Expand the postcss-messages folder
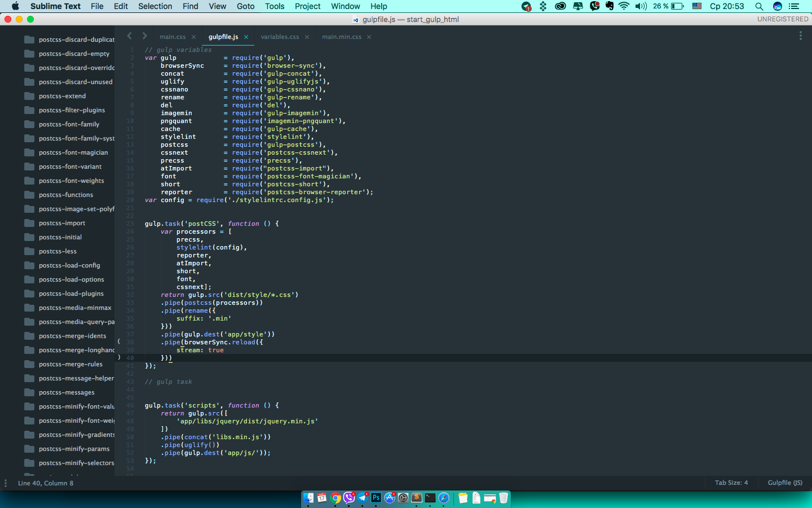This screenshot has height=508, width=812. coord(60,392)
